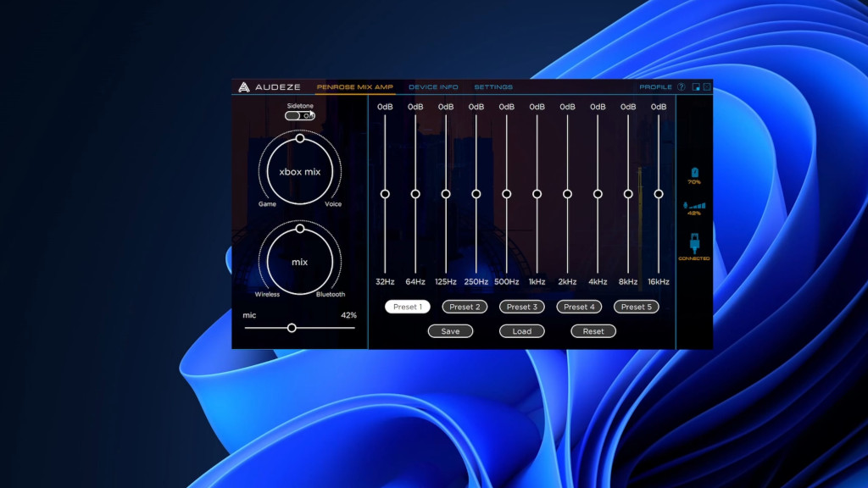The height and width of the screenshot is (488, 868).
Task: Save the current EQ preset
Action: tap(450, 331)
